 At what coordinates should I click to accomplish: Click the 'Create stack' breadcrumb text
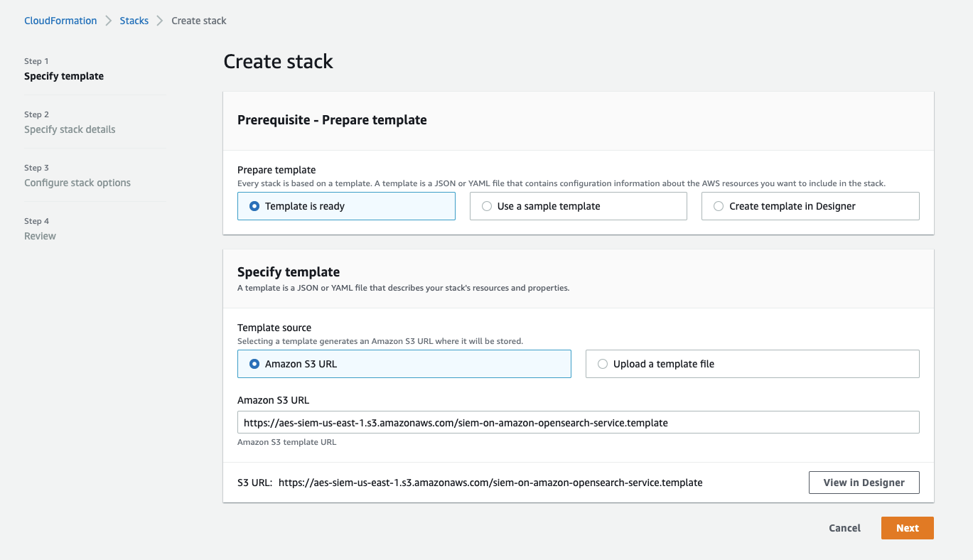[199, 21]
